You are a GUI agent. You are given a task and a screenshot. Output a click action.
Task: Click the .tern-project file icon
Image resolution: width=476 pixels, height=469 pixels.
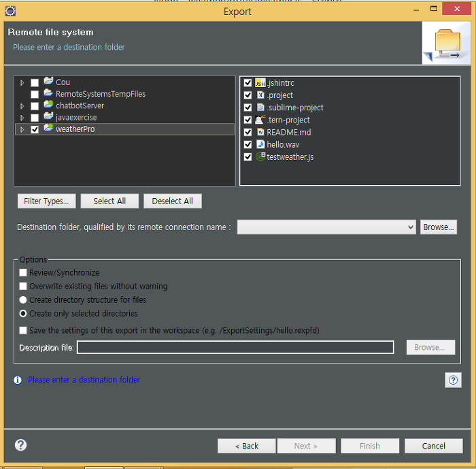[260, 120]
